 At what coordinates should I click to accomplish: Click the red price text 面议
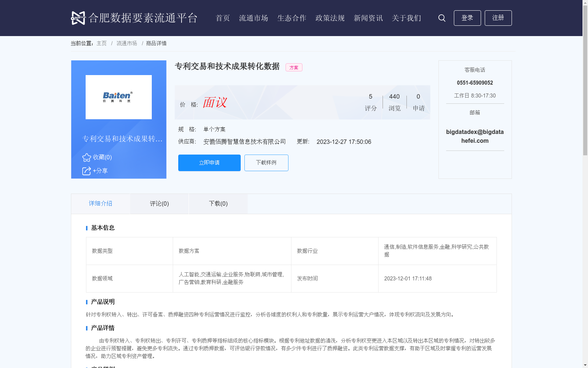pos(215,102)
